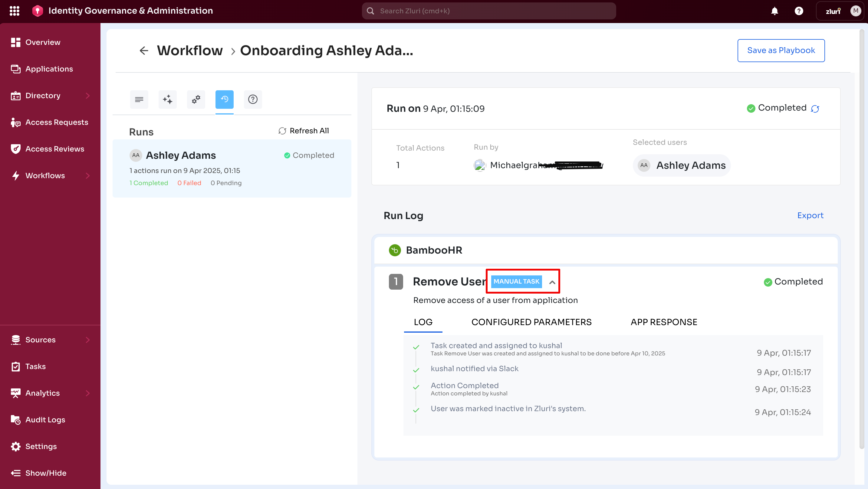Select the run history icon in the workflow toolbar
This screenshot has height=489, width=868.
click(224, 99)
